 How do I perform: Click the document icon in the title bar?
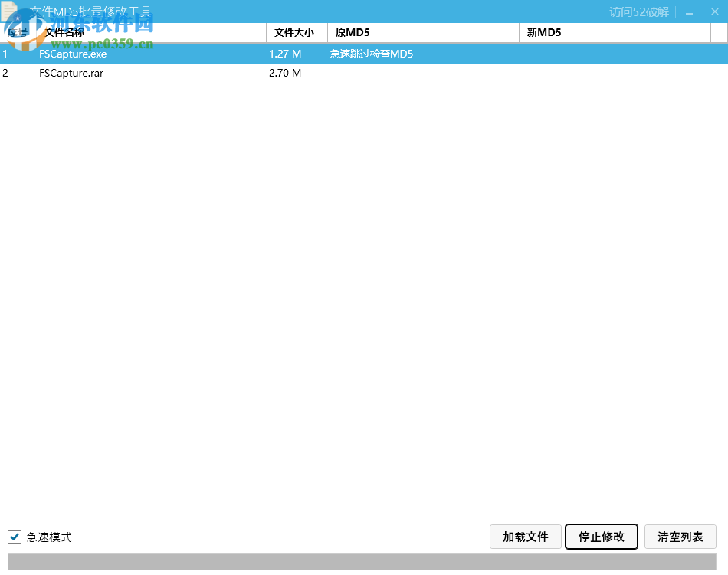coord(11,11)
